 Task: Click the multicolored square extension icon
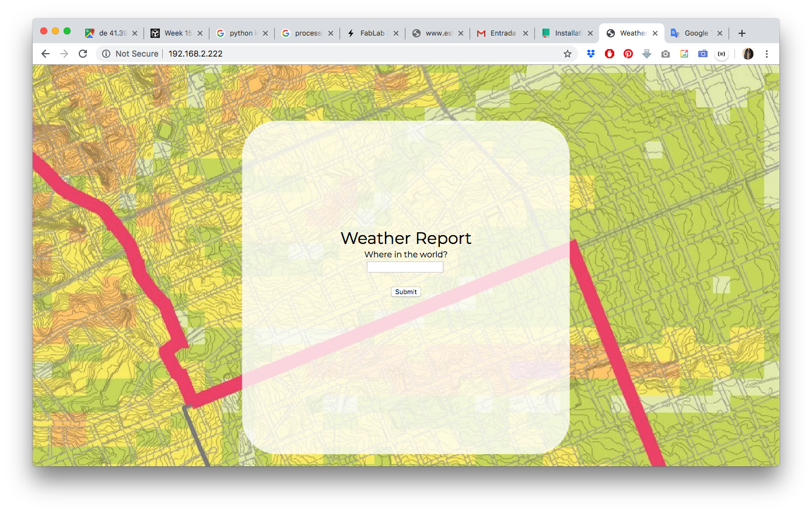(x=684, y=54)
